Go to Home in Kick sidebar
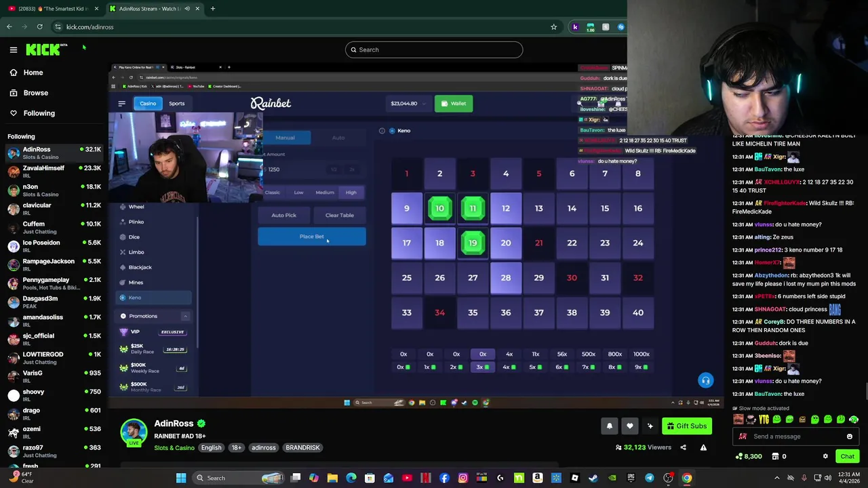 [x=27, y=73]
